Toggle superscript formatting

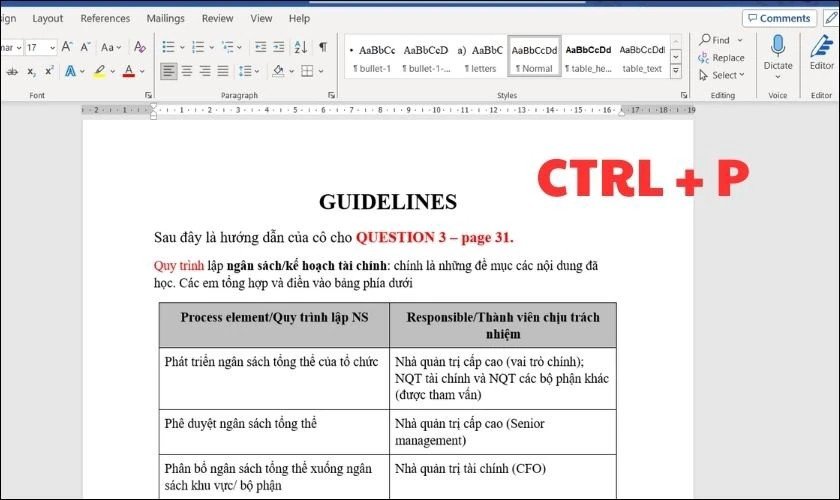pyautogui.click(x=49, y=71)
